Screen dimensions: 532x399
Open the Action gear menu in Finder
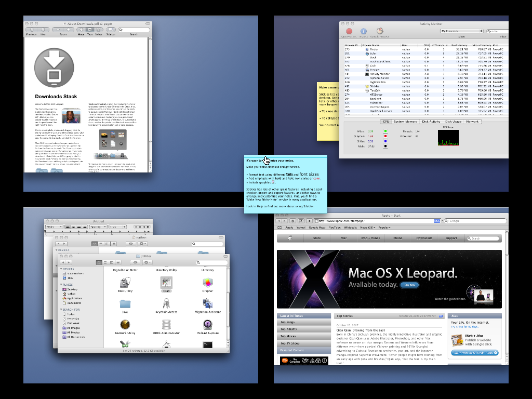click(x=146, y=262)
